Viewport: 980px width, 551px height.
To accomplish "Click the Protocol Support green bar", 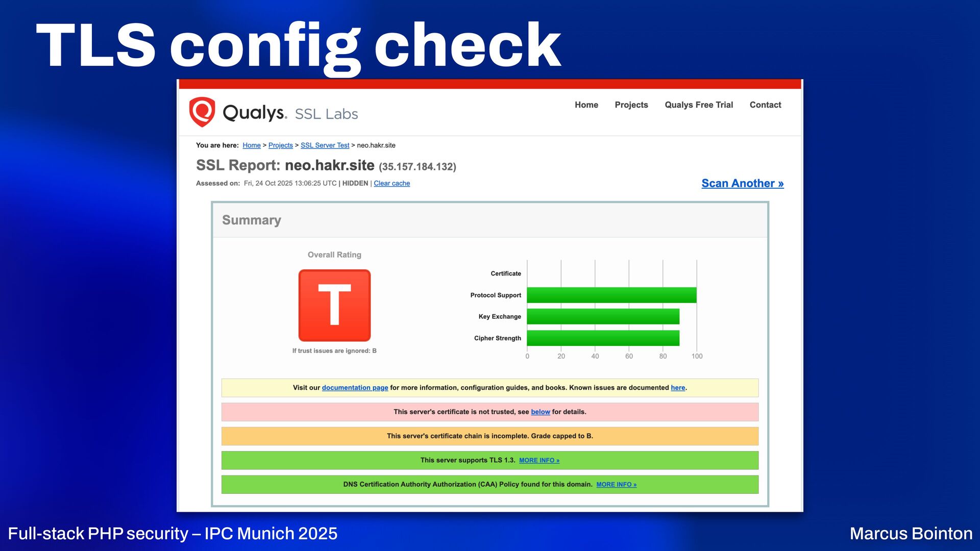I will coord(611,295).
